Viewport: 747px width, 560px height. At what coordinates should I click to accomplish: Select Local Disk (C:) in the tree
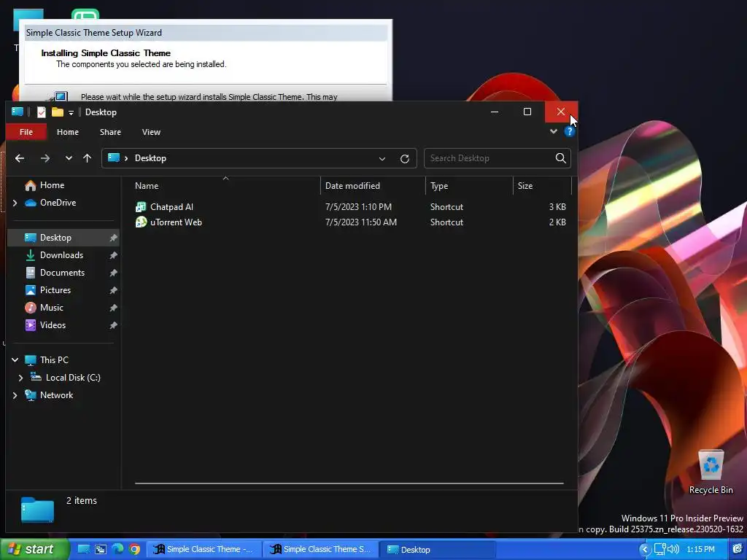(73, 378)
